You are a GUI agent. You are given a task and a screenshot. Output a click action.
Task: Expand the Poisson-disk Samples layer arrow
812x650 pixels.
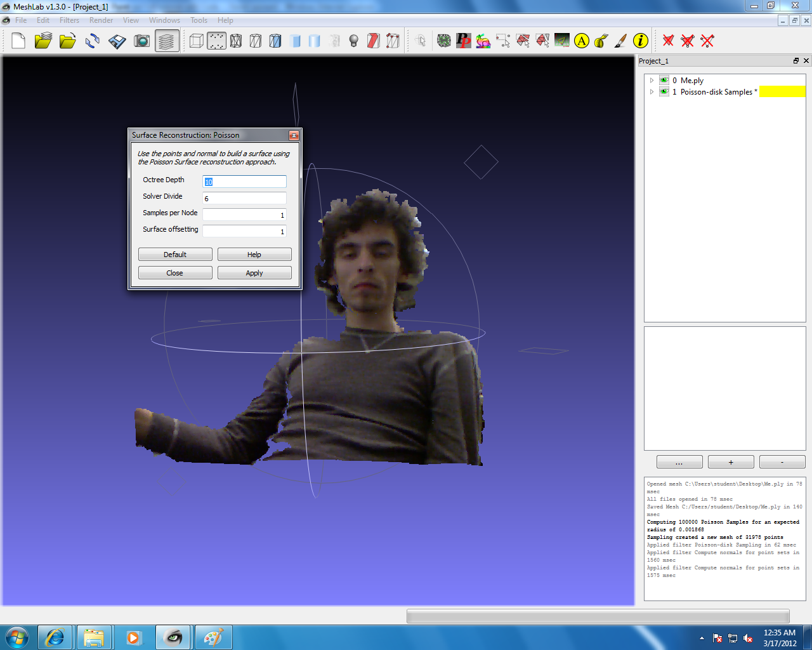tap(652, 92)
